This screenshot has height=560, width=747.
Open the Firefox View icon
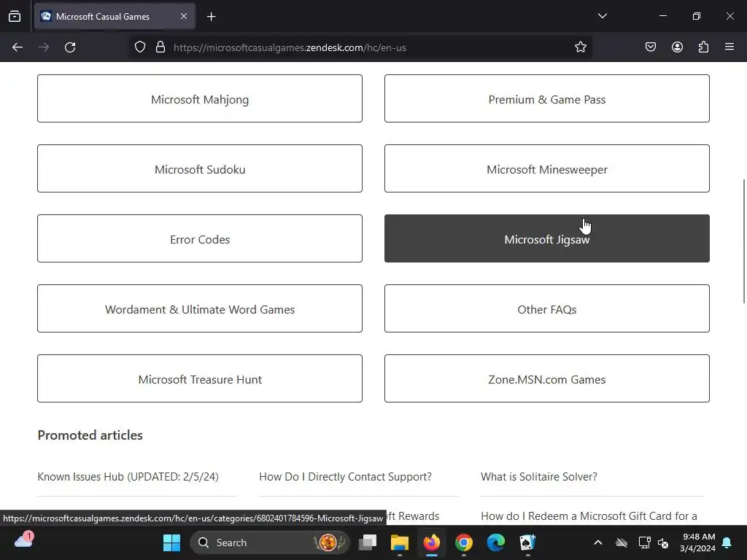(15, 16)
